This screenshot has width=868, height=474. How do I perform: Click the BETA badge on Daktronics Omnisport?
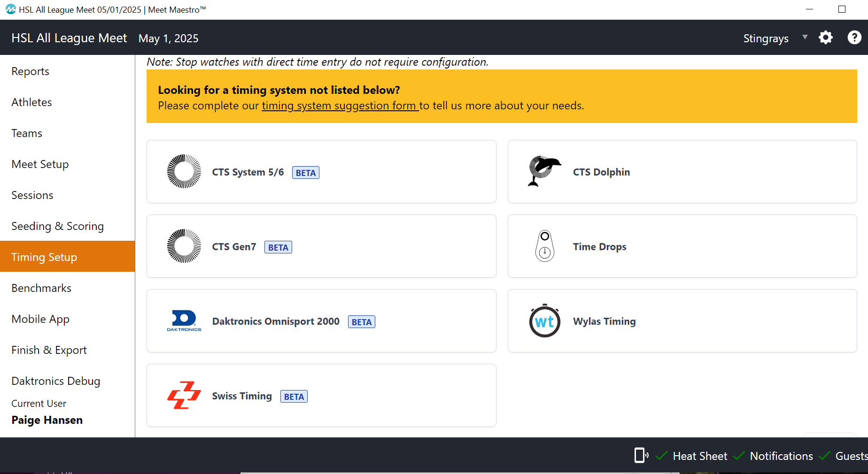(362, 322)
